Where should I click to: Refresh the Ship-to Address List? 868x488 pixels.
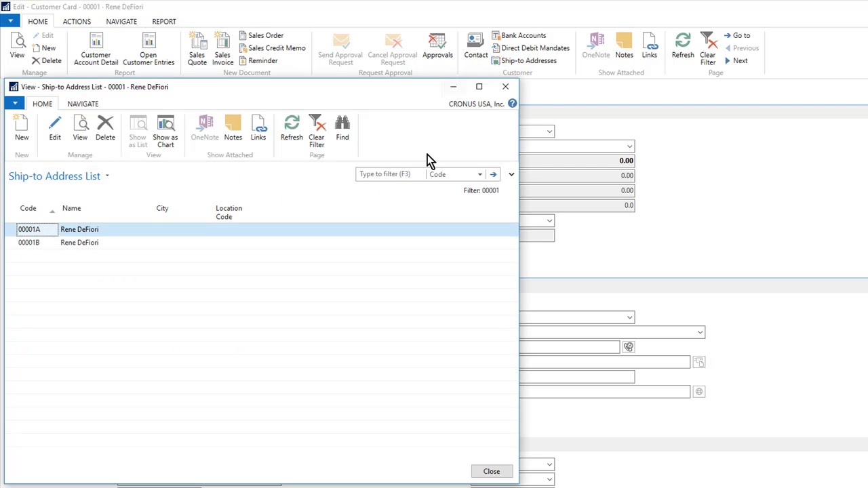tap(292, 129)
